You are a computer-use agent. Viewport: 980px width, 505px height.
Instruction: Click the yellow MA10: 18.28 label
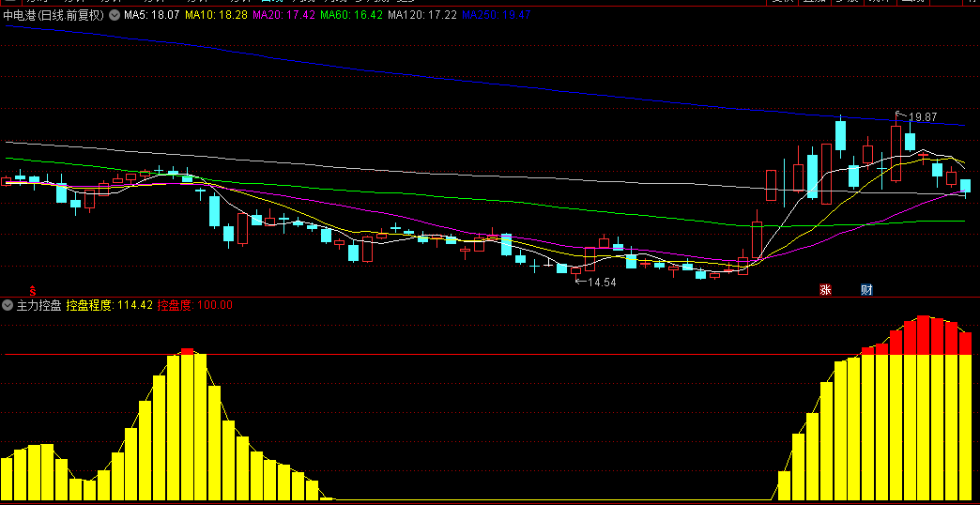[x=215, y=16]
